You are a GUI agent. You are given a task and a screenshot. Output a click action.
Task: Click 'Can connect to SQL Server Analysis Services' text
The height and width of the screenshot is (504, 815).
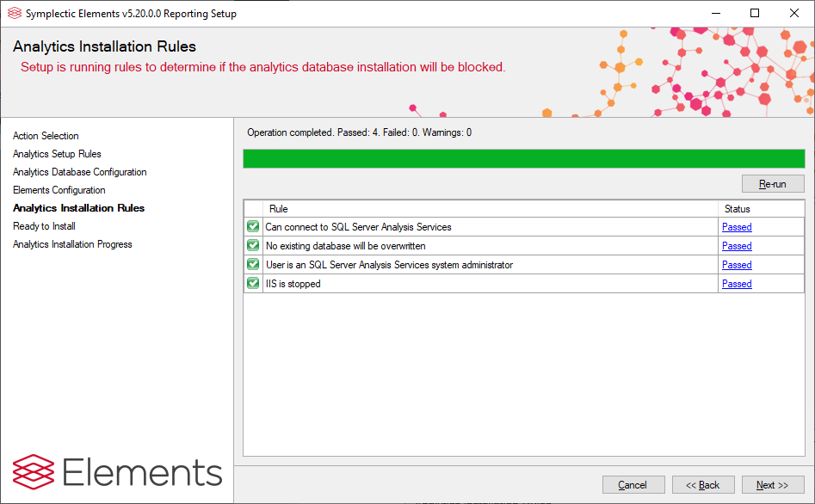click(x=358, y=227)
